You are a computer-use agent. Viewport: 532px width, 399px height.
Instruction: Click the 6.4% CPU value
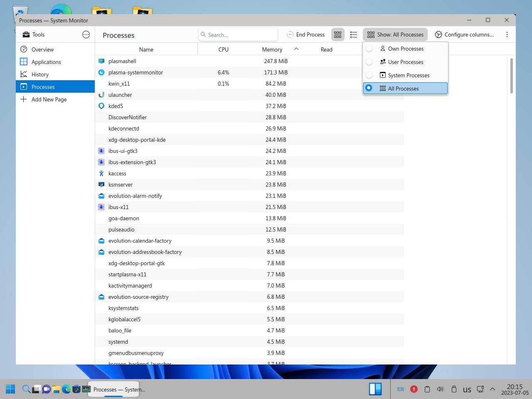pyautogui.click(x=223, y=72)
